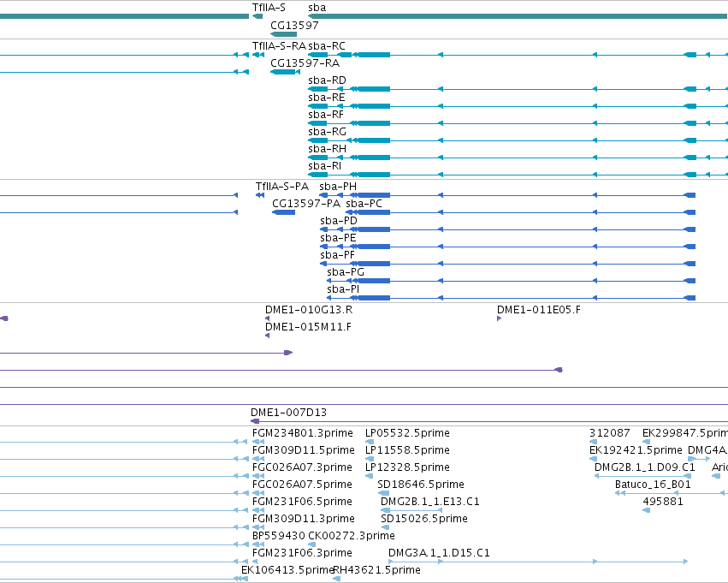Select EST EK192421.5prime
728x583 pixels.
pyautogui.click(x=636, y=450)
